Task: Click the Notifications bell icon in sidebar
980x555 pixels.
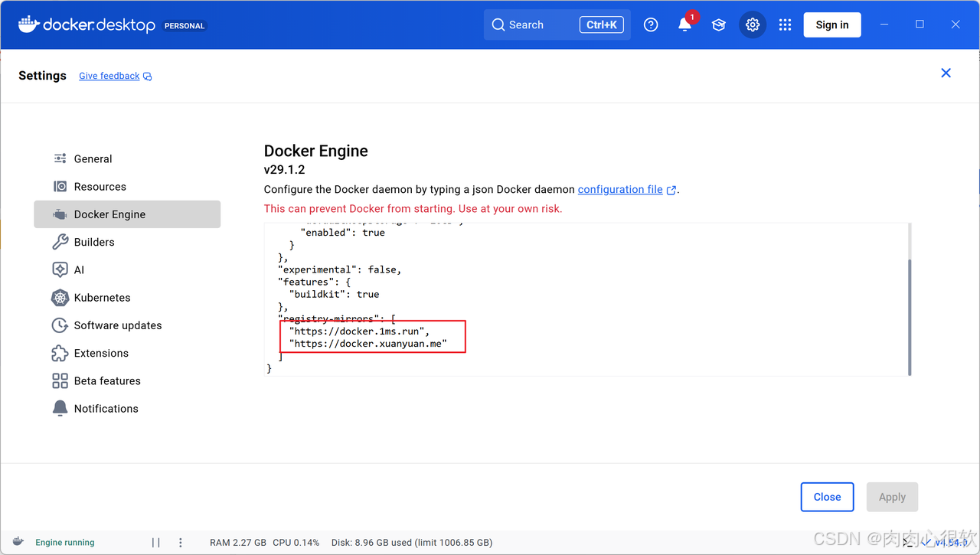Action: pos(60,409)
